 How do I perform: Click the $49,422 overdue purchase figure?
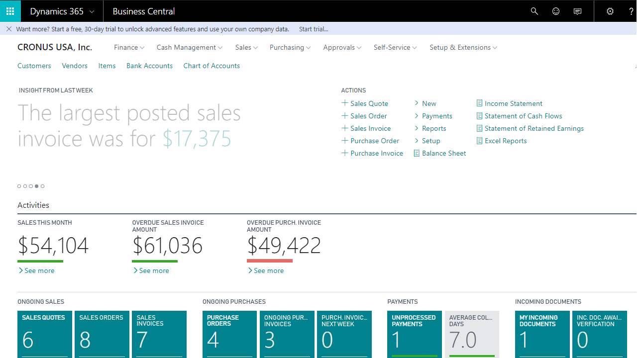click(284, 246)
